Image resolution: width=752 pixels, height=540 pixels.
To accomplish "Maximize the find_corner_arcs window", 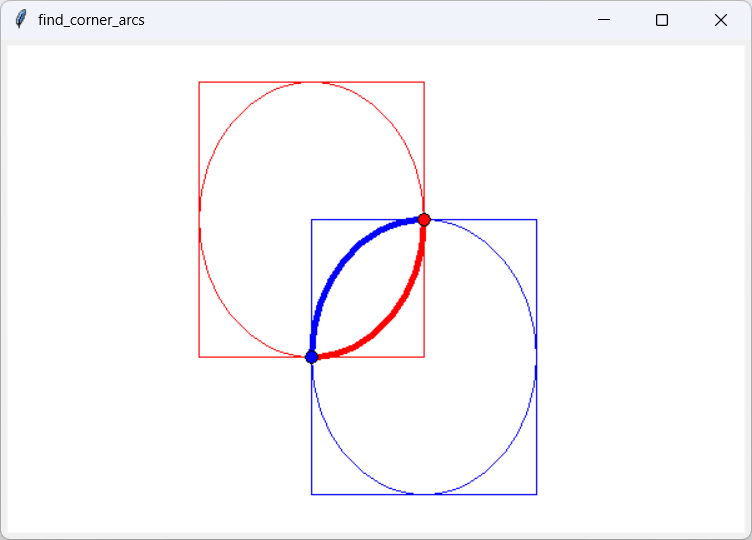I will (x=661, y=20).
